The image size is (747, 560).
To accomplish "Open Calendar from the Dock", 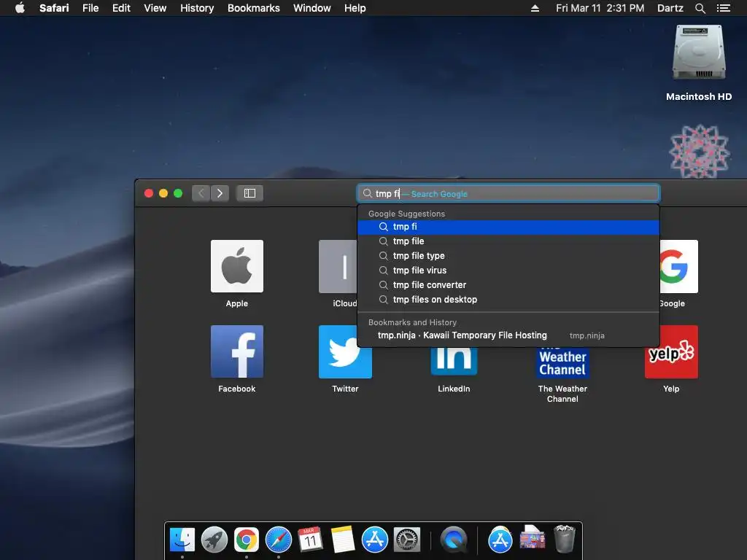I will 310,540.
